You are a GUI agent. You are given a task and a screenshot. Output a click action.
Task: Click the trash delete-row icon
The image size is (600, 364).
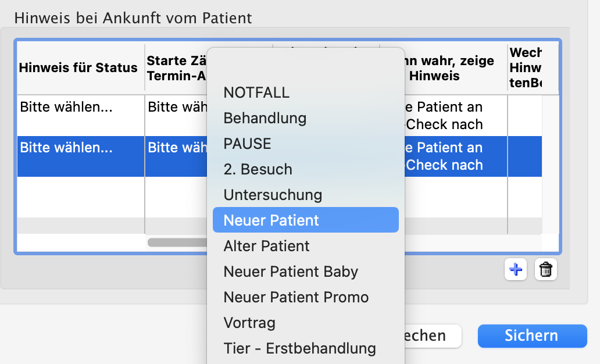tap(545, 269)
